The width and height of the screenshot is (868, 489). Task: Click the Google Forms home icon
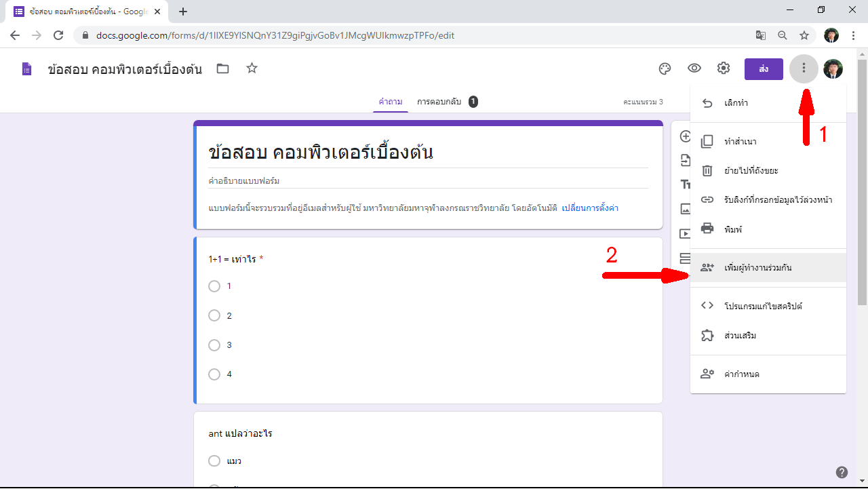[26, 69]
